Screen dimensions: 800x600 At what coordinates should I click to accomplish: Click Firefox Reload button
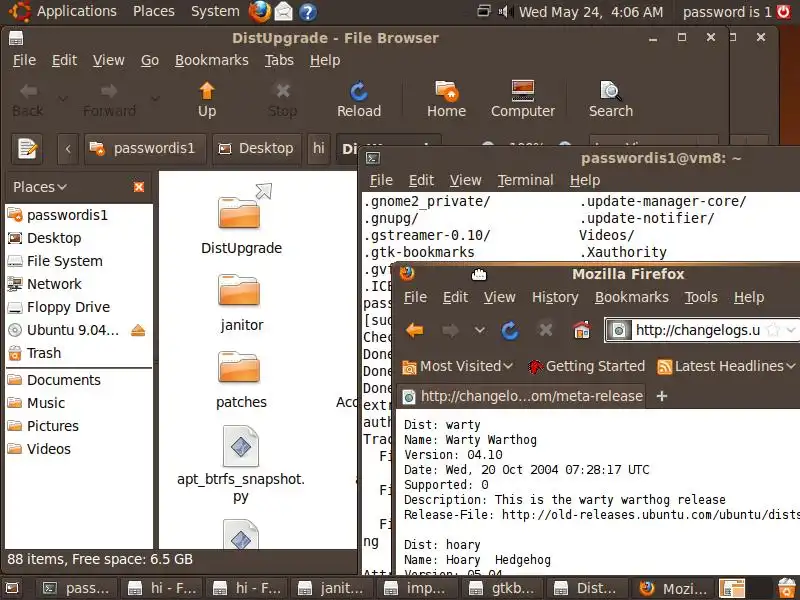[510, 331]
